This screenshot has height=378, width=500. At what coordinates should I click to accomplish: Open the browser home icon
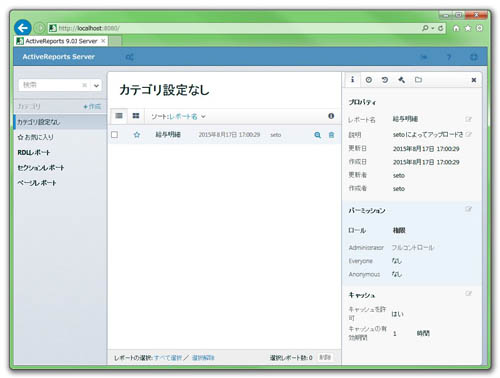pos(456,28)
